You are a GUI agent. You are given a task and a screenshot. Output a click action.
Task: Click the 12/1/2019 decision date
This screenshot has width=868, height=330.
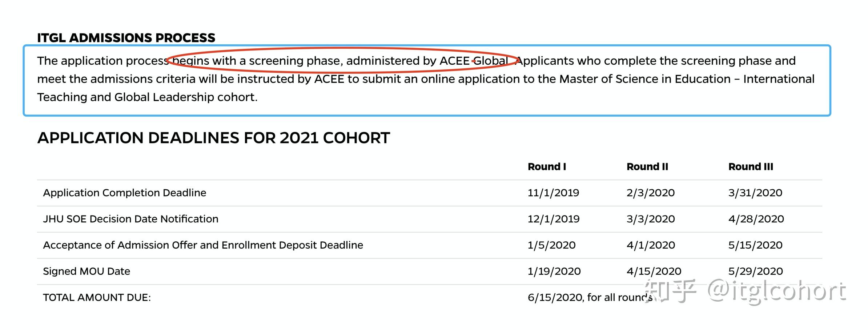click(553, 219)
